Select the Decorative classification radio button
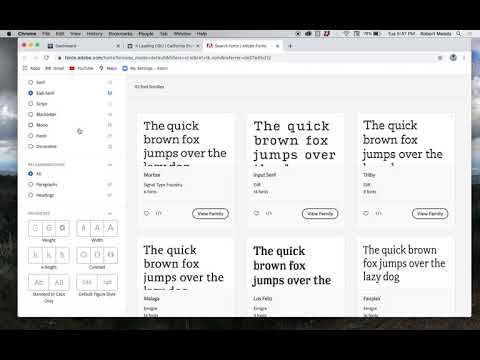480x360 pixels. [31, 146]
